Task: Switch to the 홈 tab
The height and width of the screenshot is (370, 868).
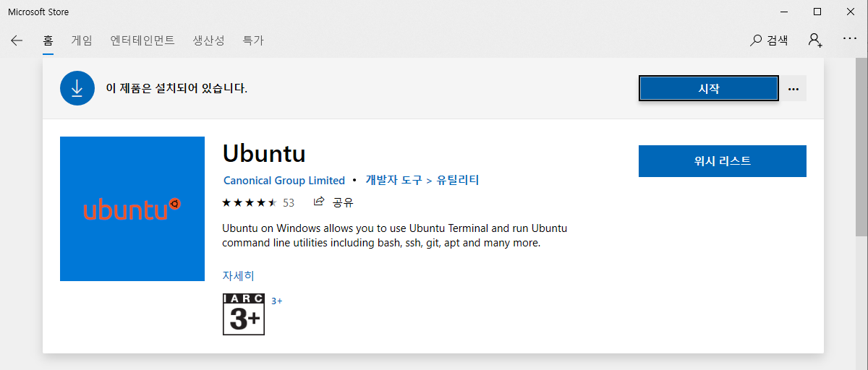Action: (48, 40)
